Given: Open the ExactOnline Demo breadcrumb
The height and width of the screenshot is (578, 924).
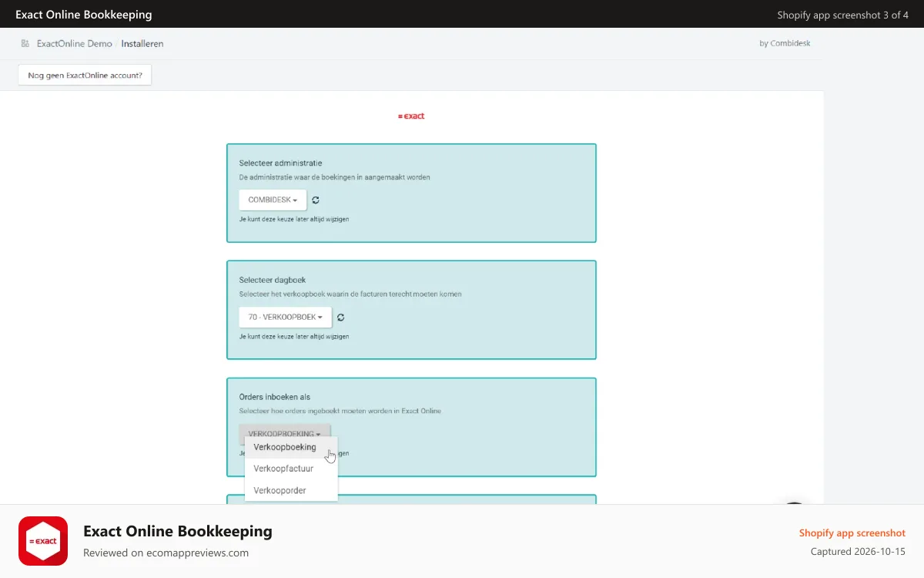Looking at the screenshot, I should (74, 44).
